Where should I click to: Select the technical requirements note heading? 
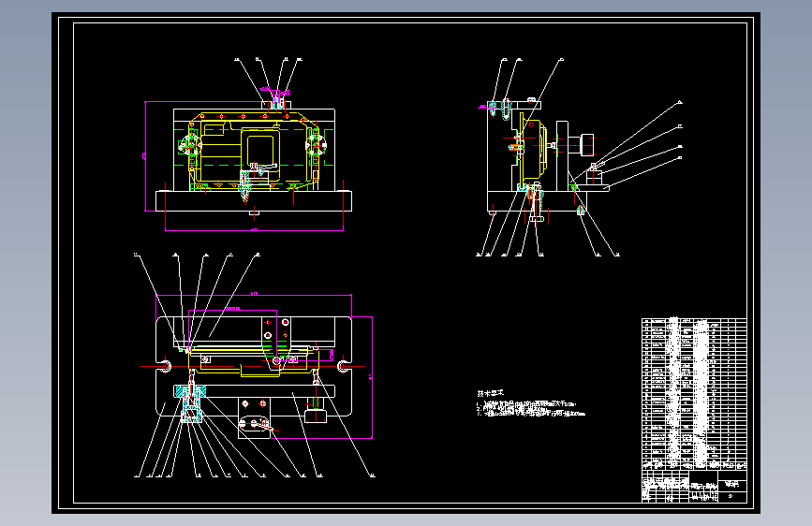[x=490, y=393]
